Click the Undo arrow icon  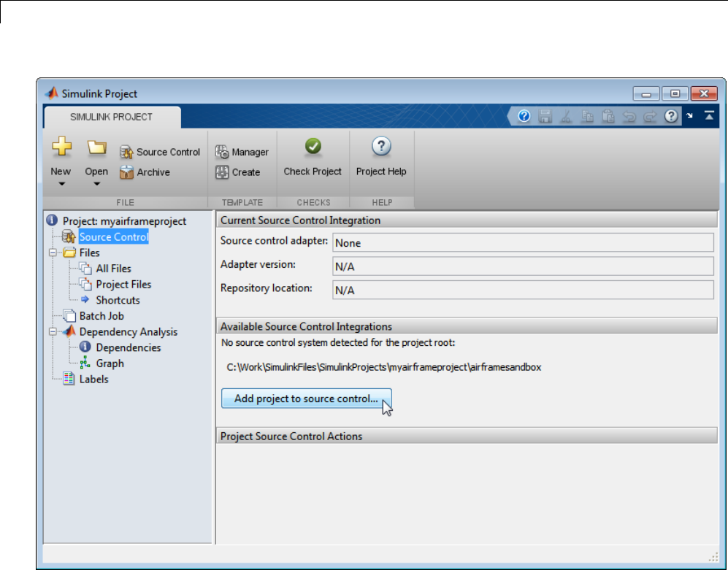(629, 117)
